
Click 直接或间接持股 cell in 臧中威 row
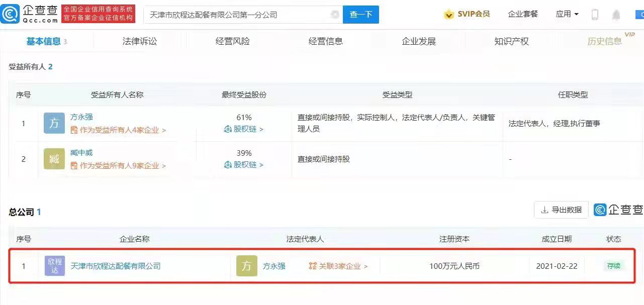point(324,159)
